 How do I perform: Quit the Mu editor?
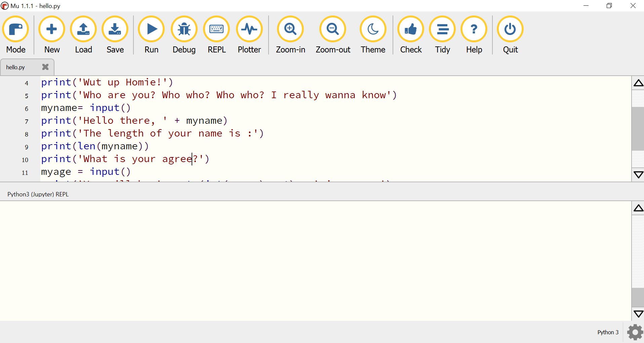pos(510,35)
